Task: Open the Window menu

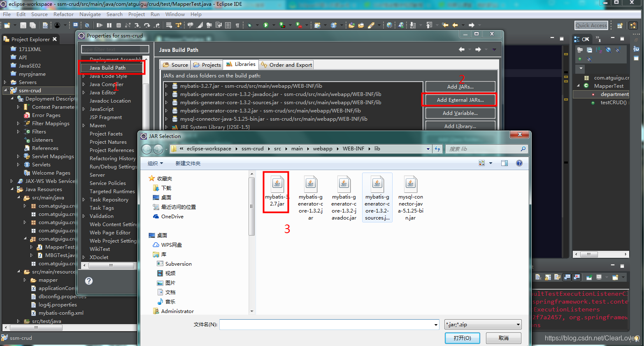Action: click(175, 14)
